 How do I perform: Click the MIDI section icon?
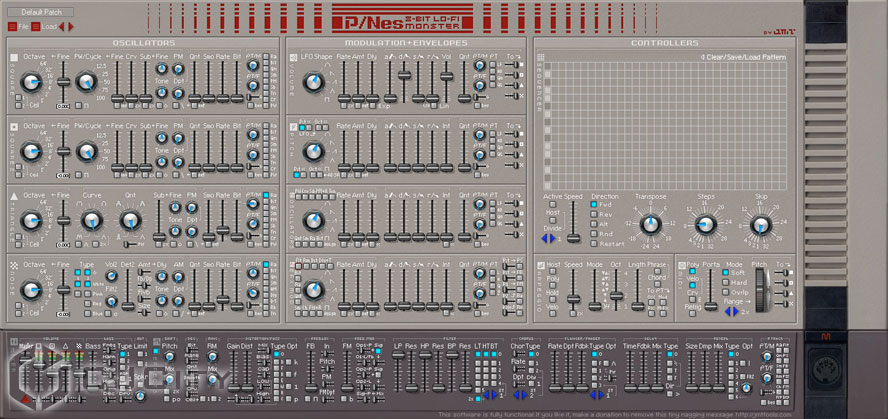click(x=682, y=265)
